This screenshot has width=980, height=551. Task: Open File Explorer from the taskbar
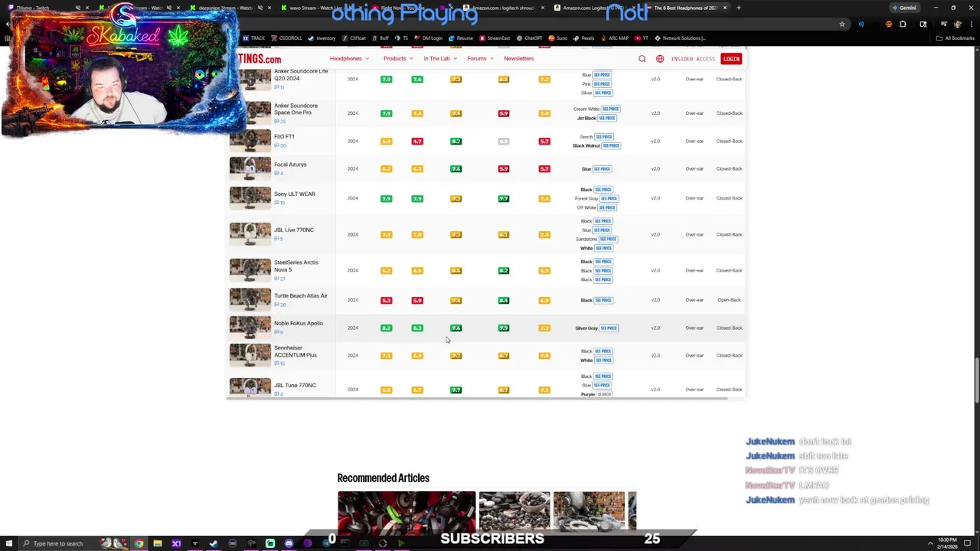pos(157,543)
